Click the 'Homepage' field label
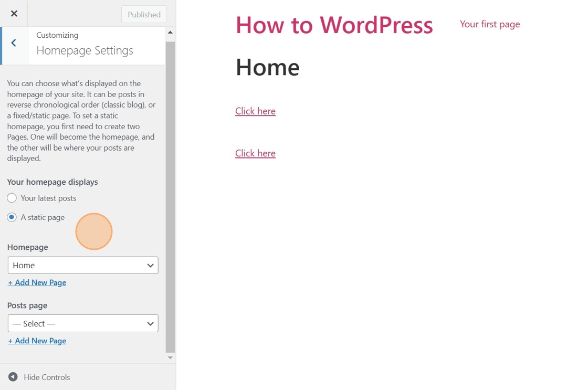Image resolution: width=588 pixels, height=390 pixels. (x=28, y=247)
